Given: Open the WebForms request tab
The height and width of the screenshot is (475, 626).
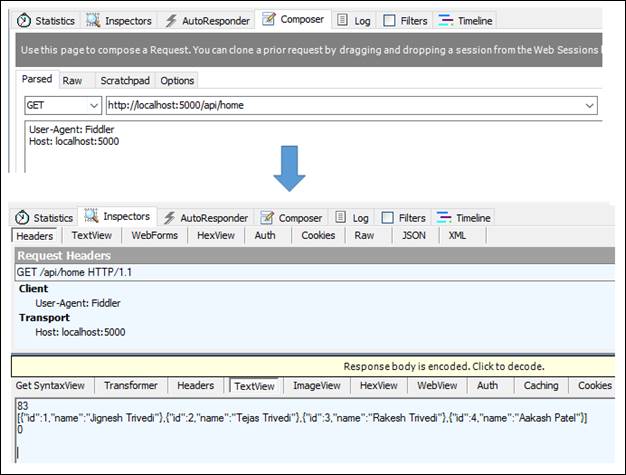Looking at the screenshot, I should 155,236.
